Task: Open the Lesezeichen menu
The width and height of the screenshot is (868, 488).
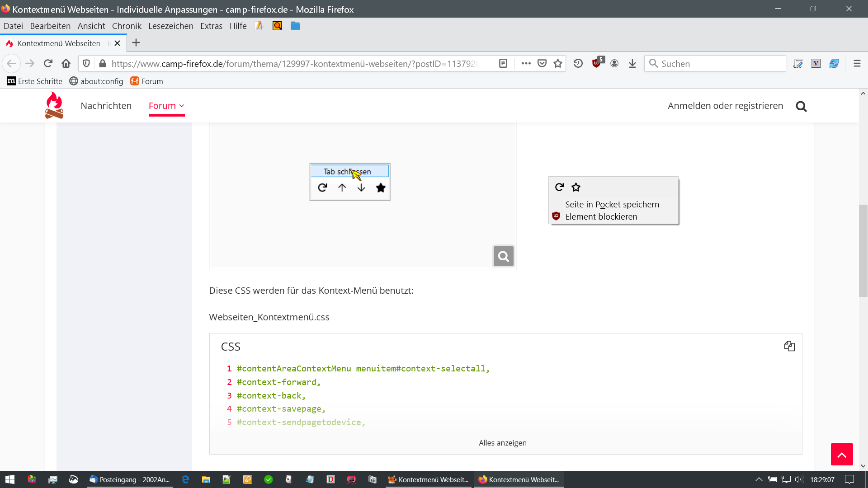Action: pyautogui.click(x=170, y=26)
